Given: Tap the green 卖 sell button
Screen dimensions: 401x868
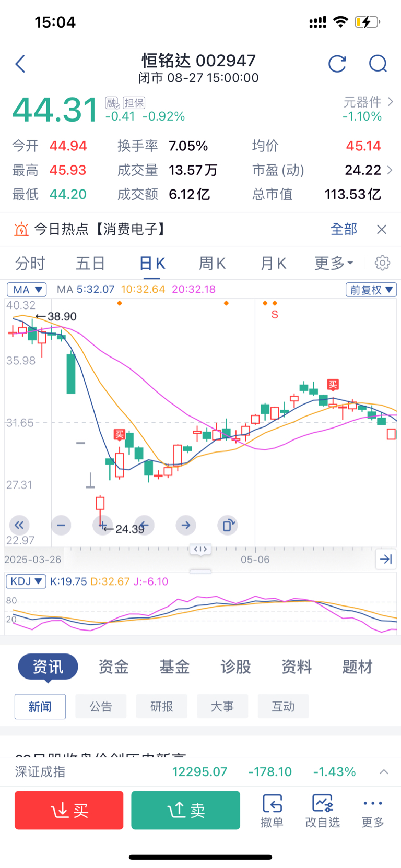Looking at the screenshot, I should tap(186, 810).
